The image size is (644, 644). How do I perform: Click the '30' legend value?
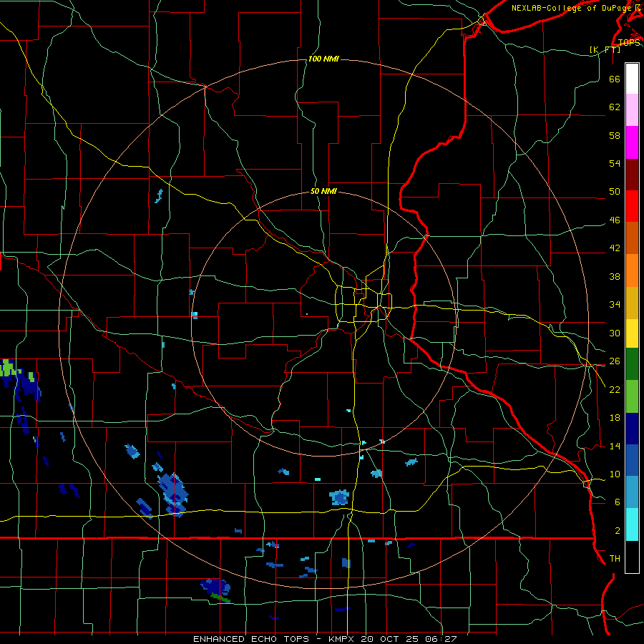click(x=615, y=333)
